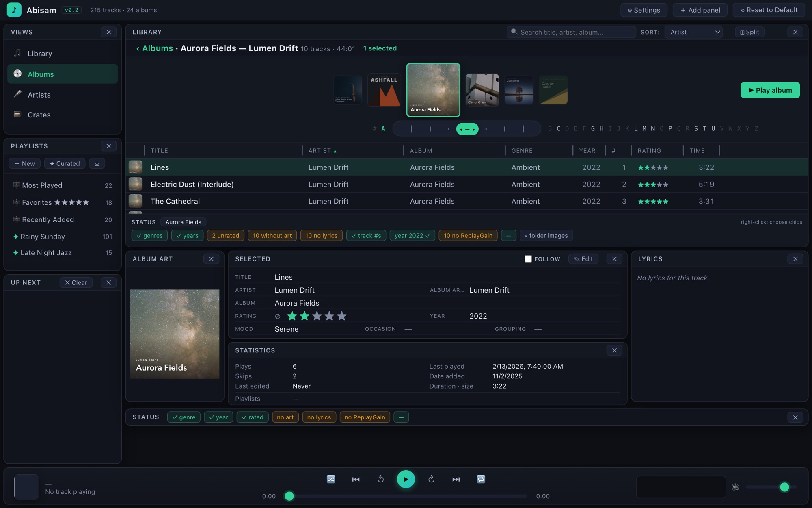Screen dimensions: 812x508
Task: Mute audio with the speaker icon
Action: pos(735,487)
